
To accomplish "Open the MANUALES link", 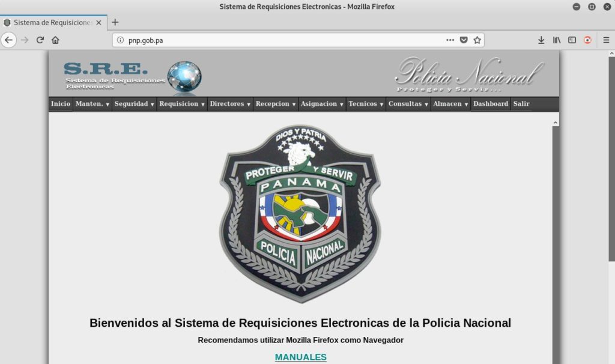I will (x=301, y=357).
